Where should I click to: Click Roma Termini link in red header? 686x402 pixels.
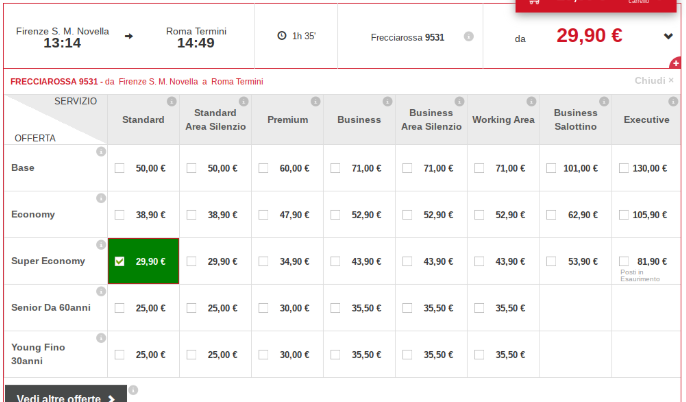click(237, 81)
